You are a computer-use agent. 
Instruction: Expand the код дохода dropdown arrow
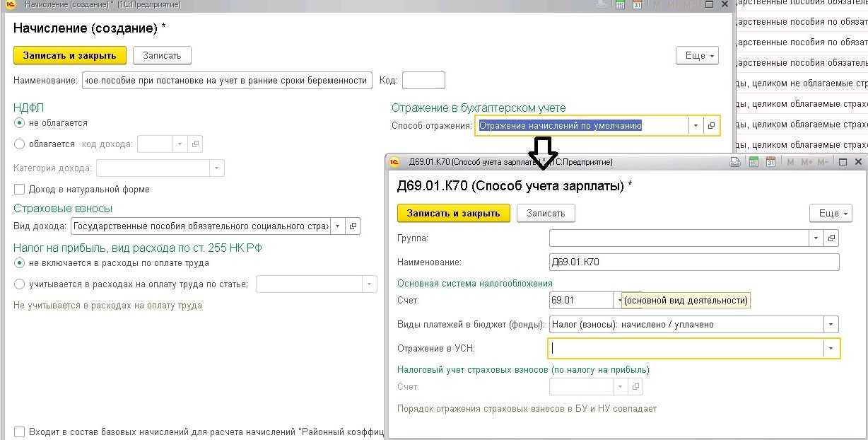180,144
